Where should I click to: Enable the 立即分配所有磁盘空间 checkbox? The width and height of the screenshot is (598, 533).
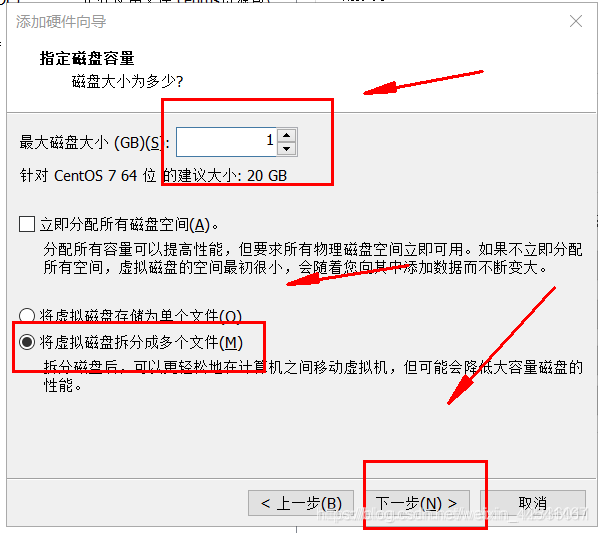(x=27, y=224)
